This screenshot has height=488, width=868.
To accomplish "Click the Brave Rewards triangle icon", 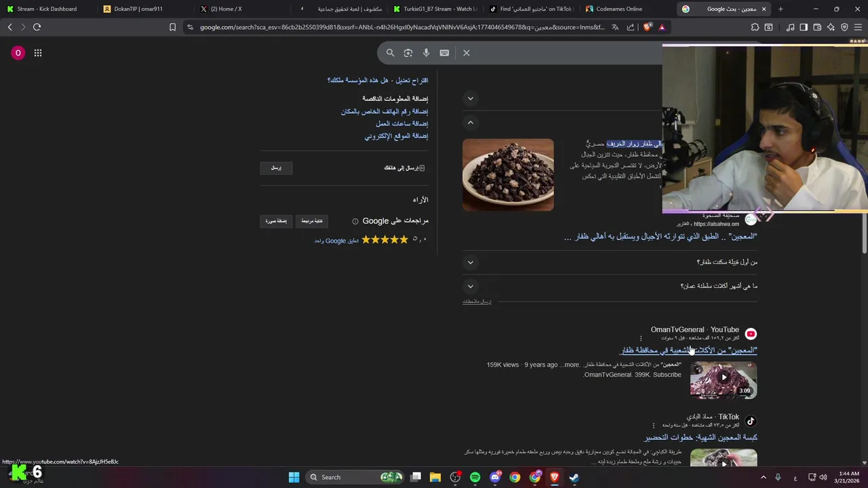I will pyautogui.click(x=662, y=27).
